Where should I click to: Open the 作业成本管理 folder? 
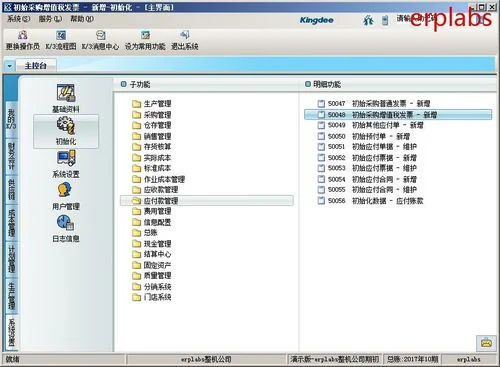pyautogui.click(x=158, y=179)
